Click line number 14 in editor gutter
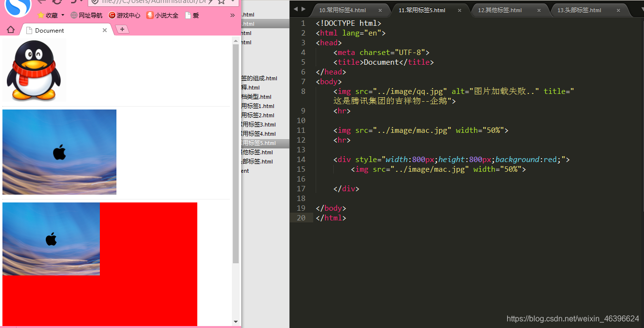 coord(301,159)
